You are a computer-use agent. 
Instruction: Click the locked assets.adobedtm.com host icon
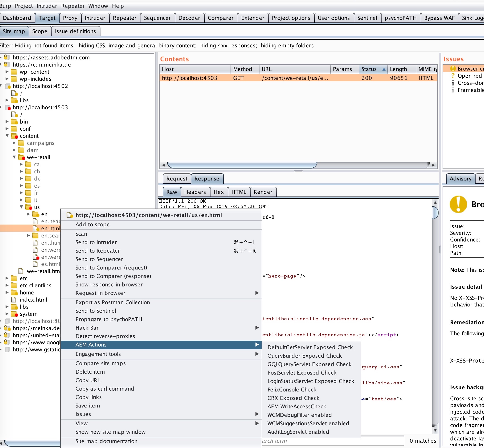[7, 57]
